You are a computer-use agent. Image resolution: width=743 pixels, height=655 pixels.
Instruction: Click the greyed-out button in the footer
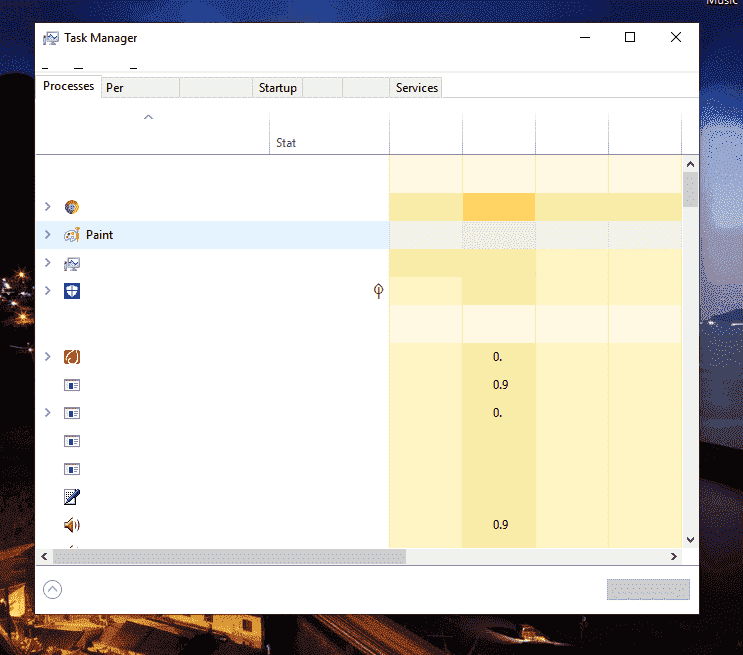pyautogui.click(x=648, y=590)
